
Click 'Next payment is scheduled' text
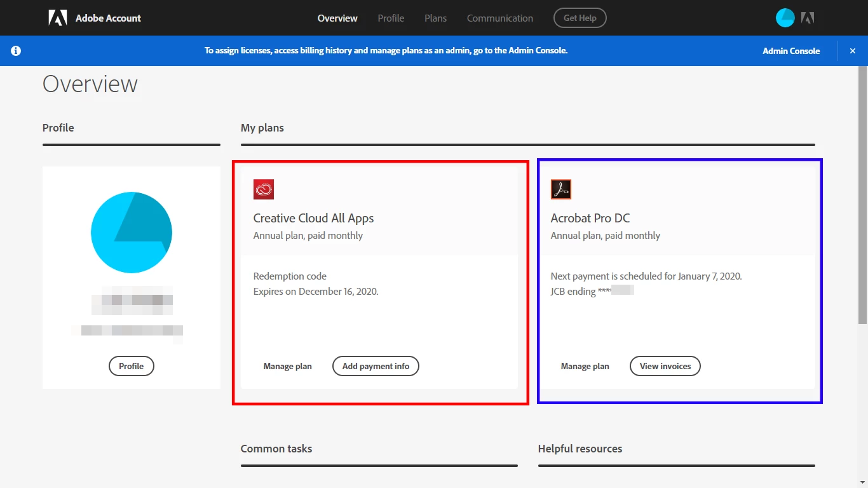(646, 276)
